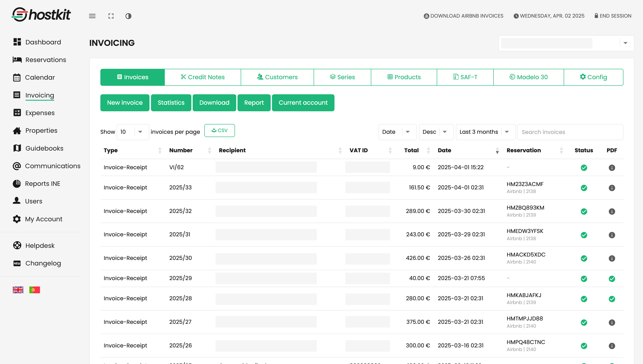Image resolution: width=643 pixels, height=364 pixels.
Task: Click date 2025-03-21 07:55
Action: (461, 278)
